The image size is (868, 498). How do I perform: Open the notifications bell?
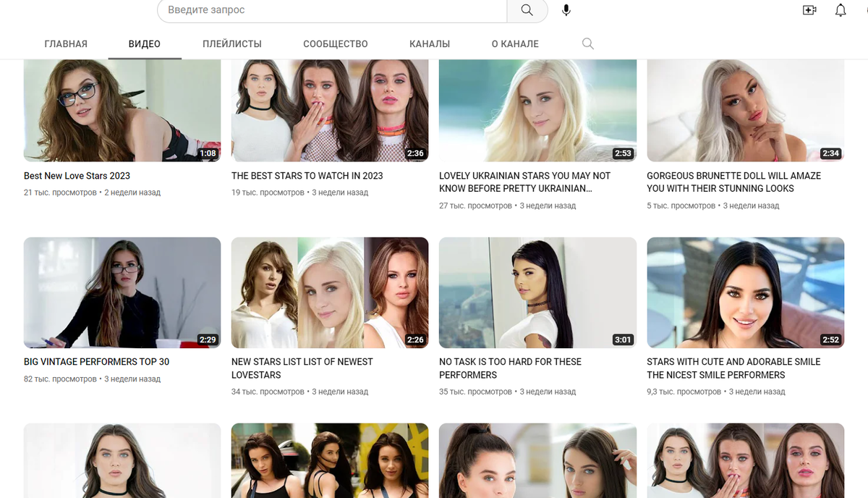coord(841,10)
